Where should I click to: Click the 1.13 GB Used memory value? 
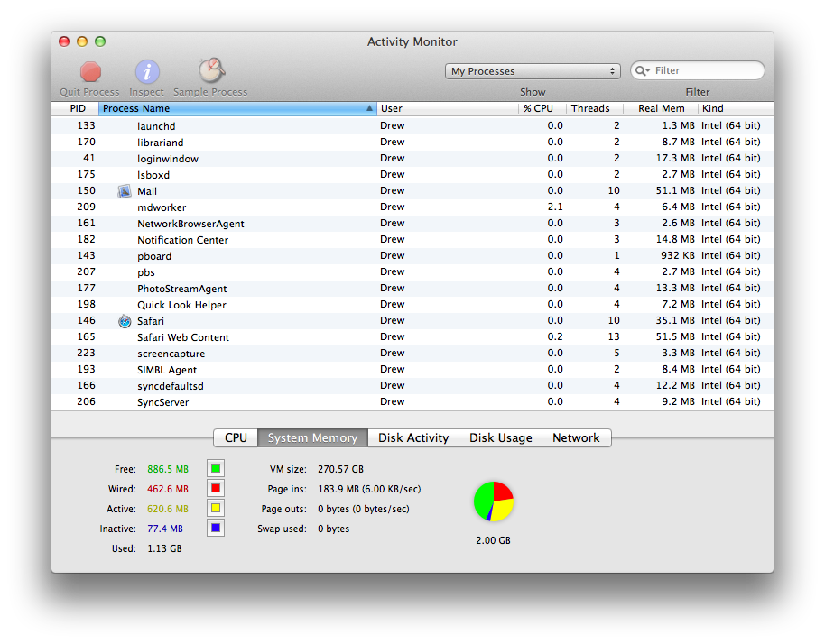pos(164,549)
